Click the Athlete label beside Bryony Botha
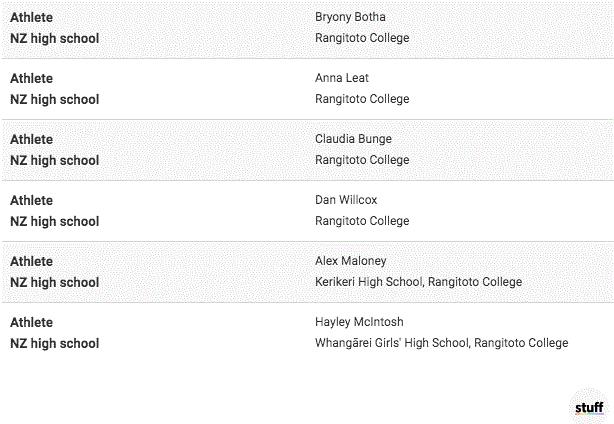The image size is (614, 424). (x=32, y=17)
